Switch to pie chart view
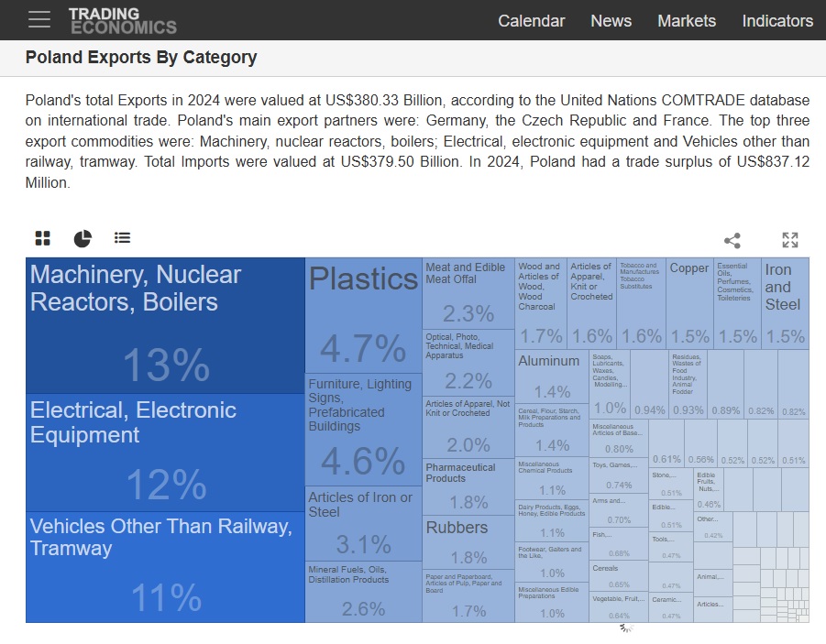This screenshot has width=826, height=644. tap(83, 238)
